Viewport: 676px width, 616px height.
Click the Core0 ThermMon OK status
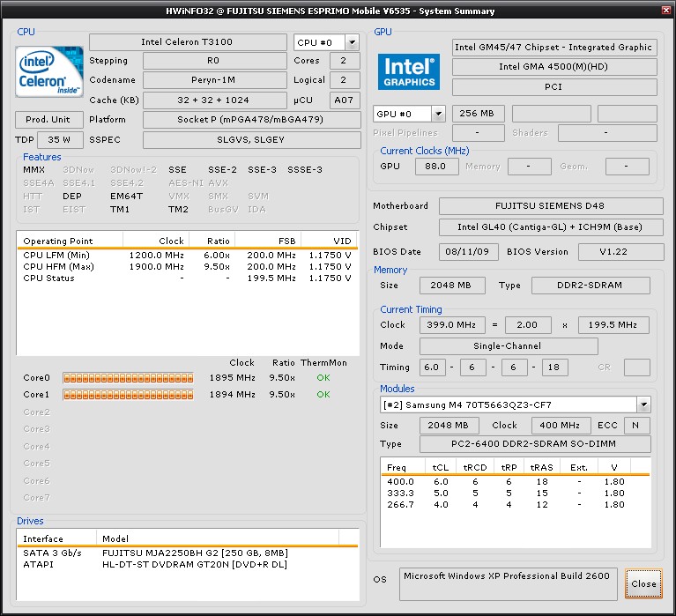pos(323,377)
